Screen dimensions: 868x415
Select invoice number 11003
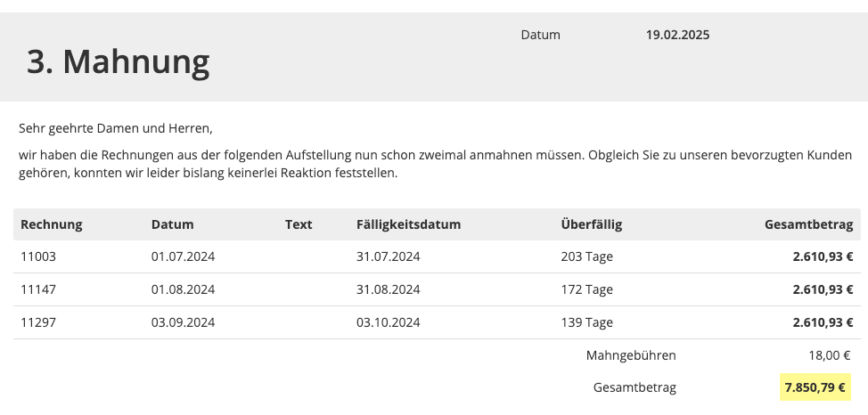tap(38, 256)
